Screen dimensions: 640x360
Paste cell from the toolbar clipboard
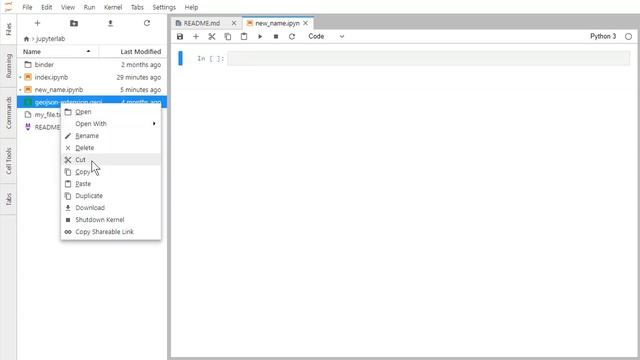coord(244,36)
